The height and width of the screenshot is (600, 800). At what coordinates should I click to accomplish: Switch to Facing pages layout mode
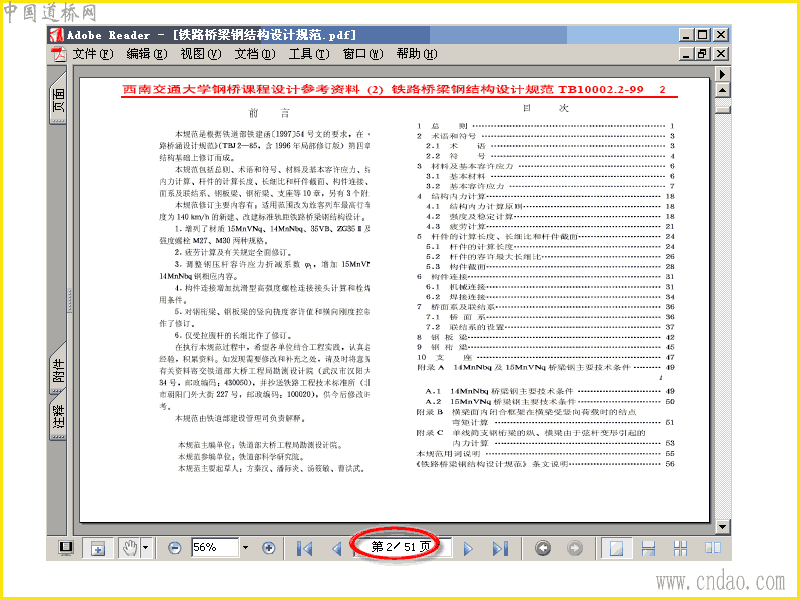pos(713,548)
